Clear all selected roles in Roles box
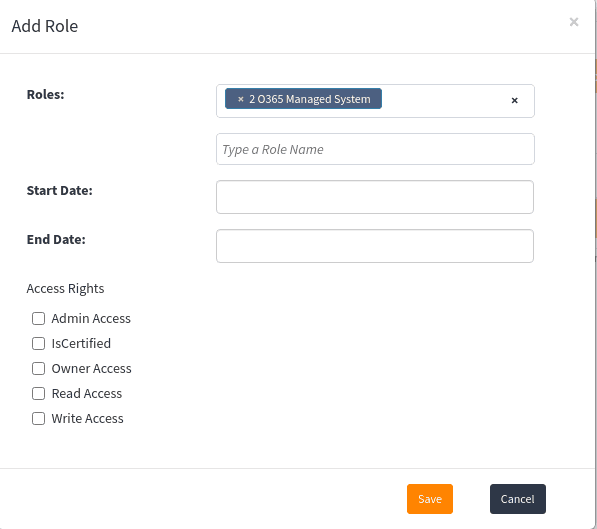 pyautogui.click(x=514, y=101)
